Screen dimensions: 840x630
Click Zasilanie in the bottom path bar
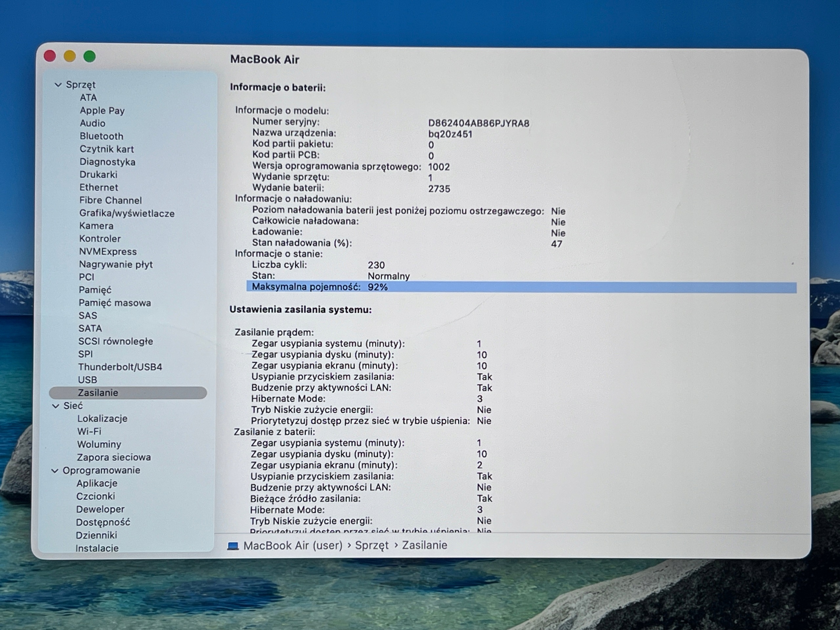point(425,545)
